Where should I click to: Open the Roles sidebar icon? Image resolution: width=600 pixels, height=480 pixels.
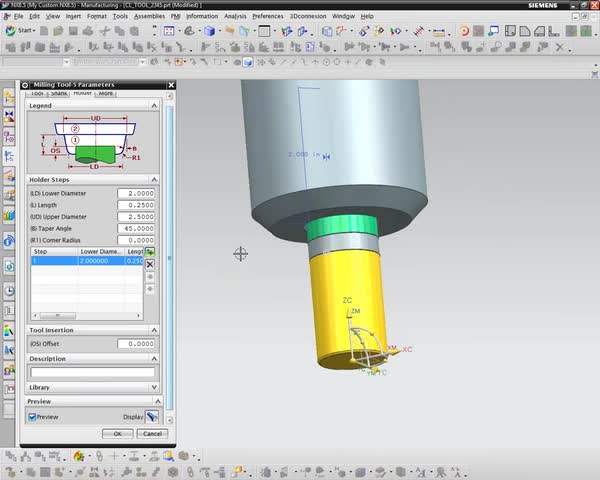pos(9,370)
